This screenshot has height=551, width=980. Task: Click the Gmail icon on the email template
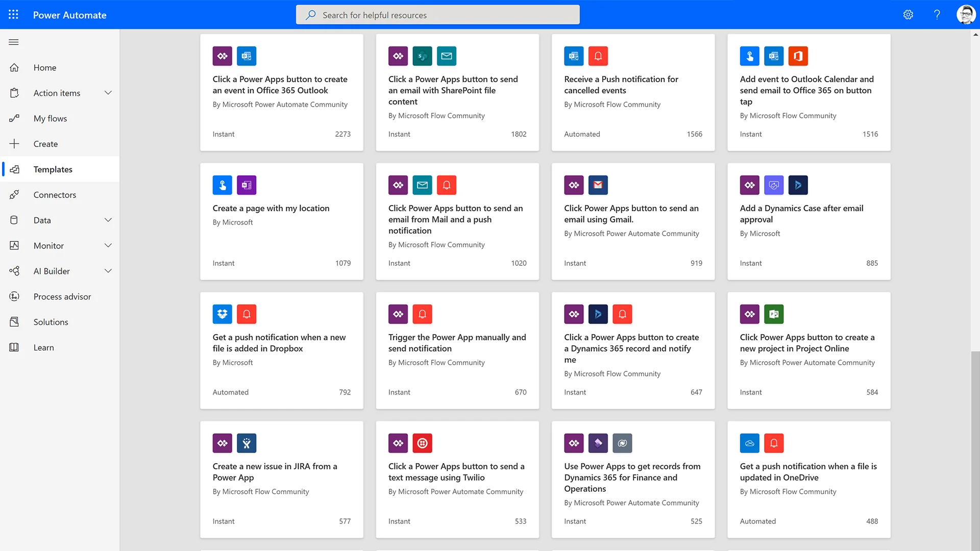coord(598,185)
